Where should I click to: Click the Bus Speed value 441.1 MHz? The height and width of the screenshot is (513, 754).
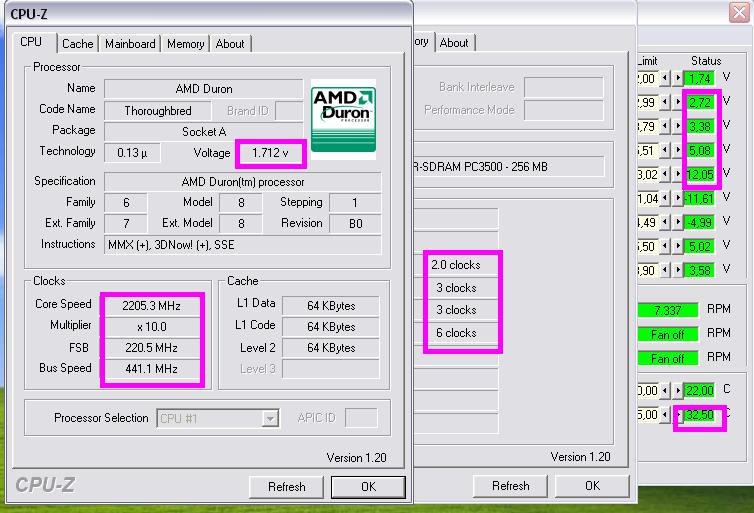point(151,369)
